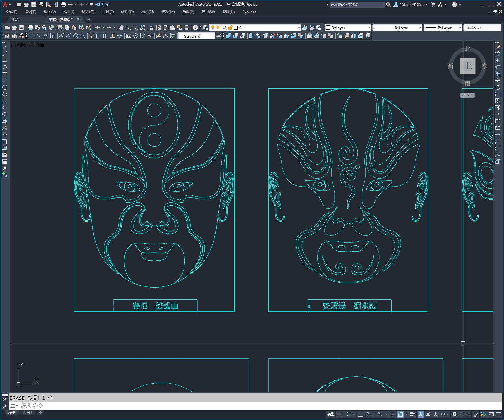Click the layer 0 color swatch
The image size is (504, 420).
pyautogui.click(x=236, y=28)
